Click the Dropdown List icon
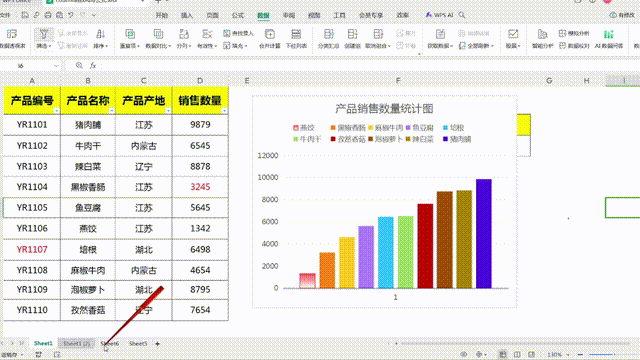 (296, 34)
